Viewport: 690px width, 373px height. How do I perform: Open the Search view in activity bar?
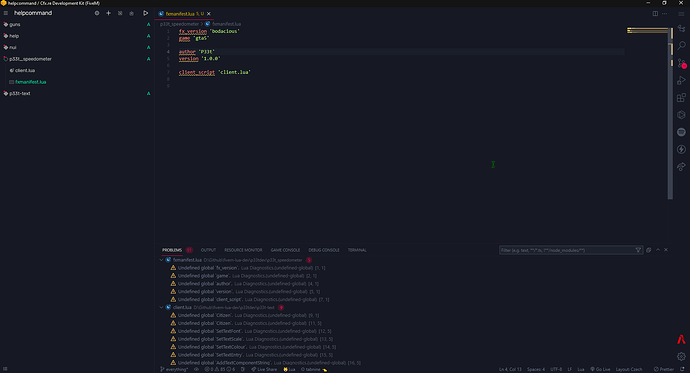[681, 45]
